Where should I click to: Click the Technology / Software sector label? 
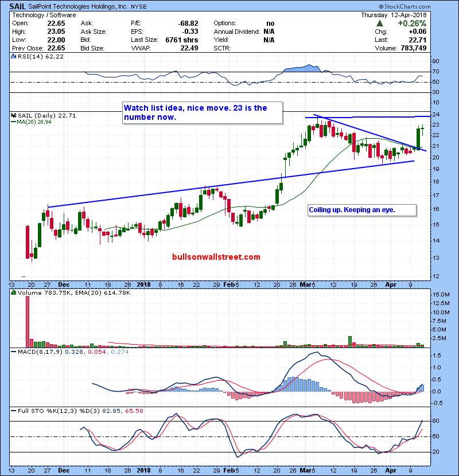coord(44,15)
